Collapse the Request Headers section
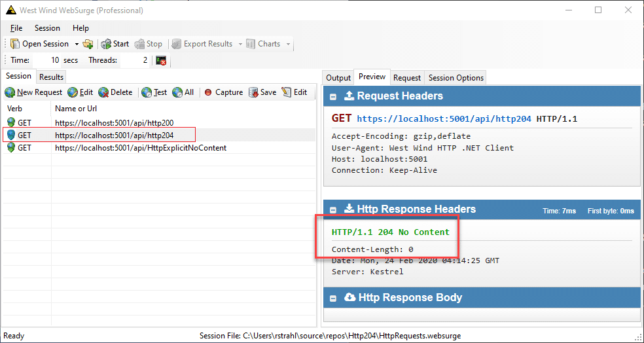 pos(334,97)
